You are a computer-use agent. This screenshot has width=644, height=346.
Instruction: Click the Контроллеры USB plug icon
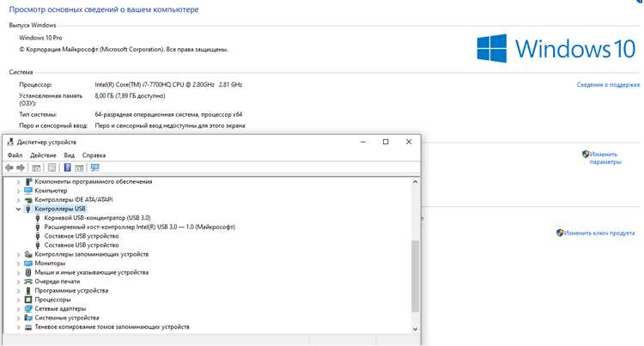[x=28, y=209]
